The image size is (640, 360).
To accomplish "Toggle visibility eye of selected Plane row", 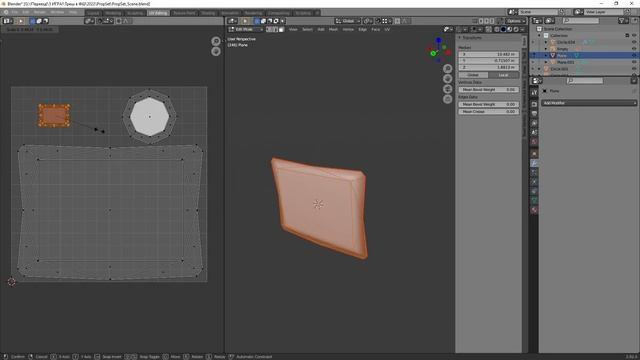I will 634,55.
